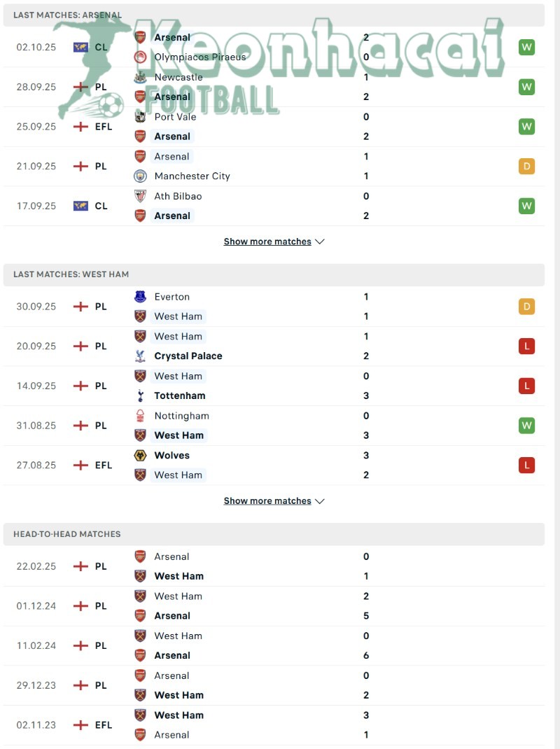The width and height of the screenshot is (560, 749).
Task: Click the England flag icon next to PL
Action: point(79,87)
